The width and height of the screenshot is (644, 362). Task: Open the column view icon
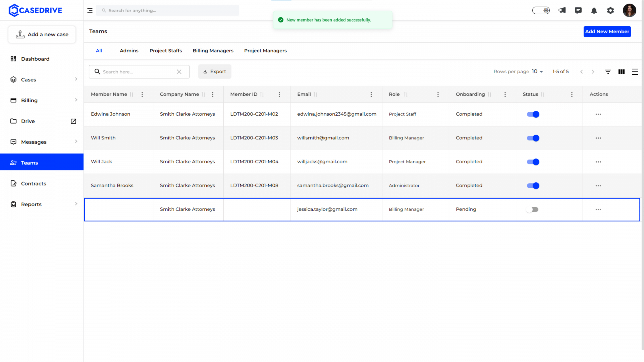(621, 72)
